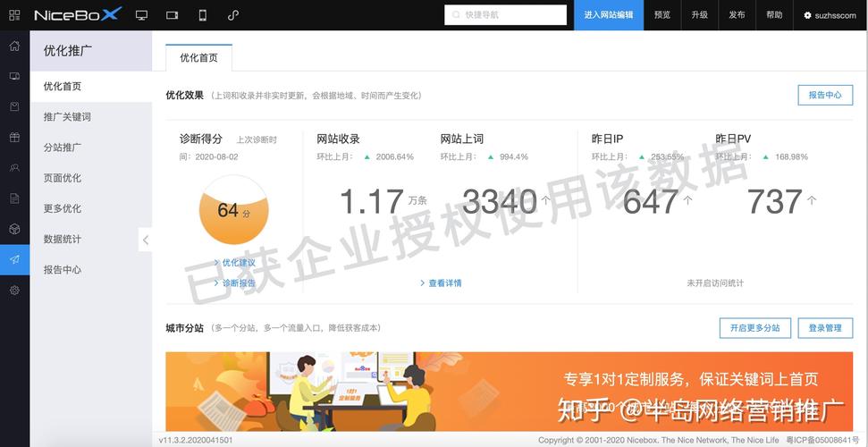This screenshot has width=868, height=447.
Task: Open the gift box icon in sidebar
Action: tap(14, 138)
